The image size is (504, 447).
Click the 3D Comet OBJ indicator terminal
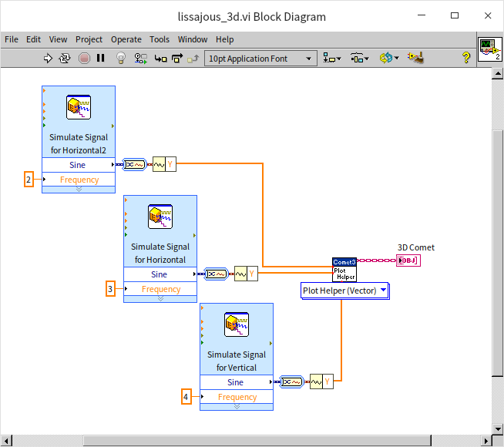408,260
